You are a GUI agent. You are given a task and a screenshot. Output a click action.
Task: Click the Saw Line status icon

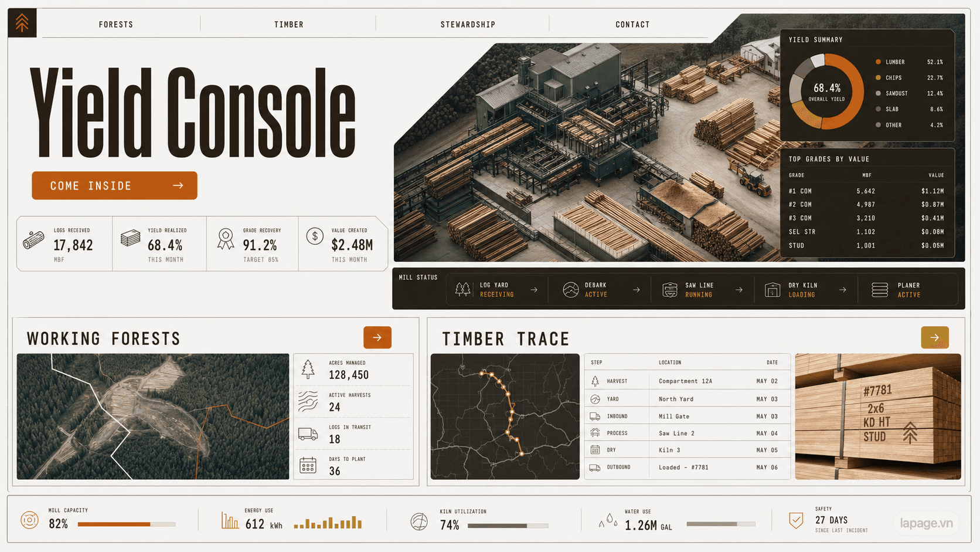coord(670,290)
